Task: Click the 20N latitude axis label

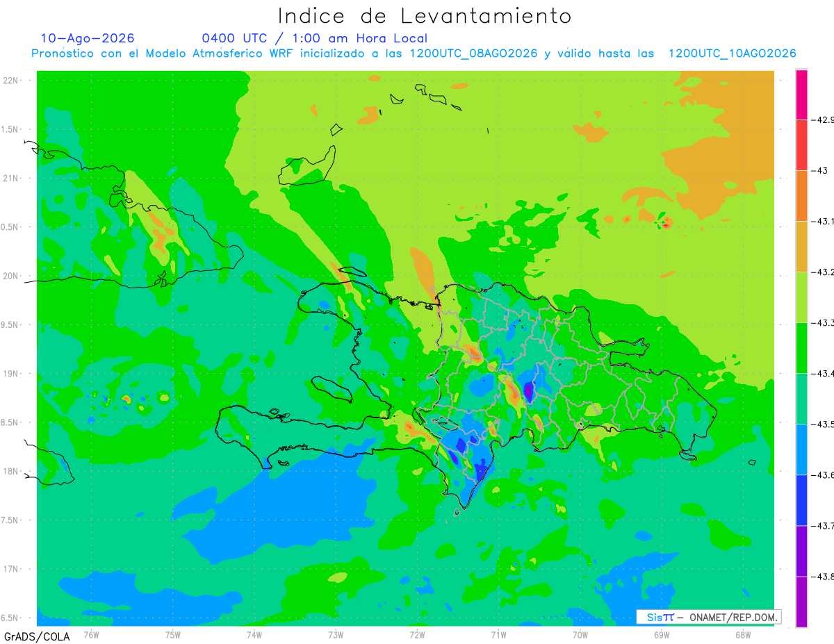Action: pyautogui.click(x=12, y=276)
